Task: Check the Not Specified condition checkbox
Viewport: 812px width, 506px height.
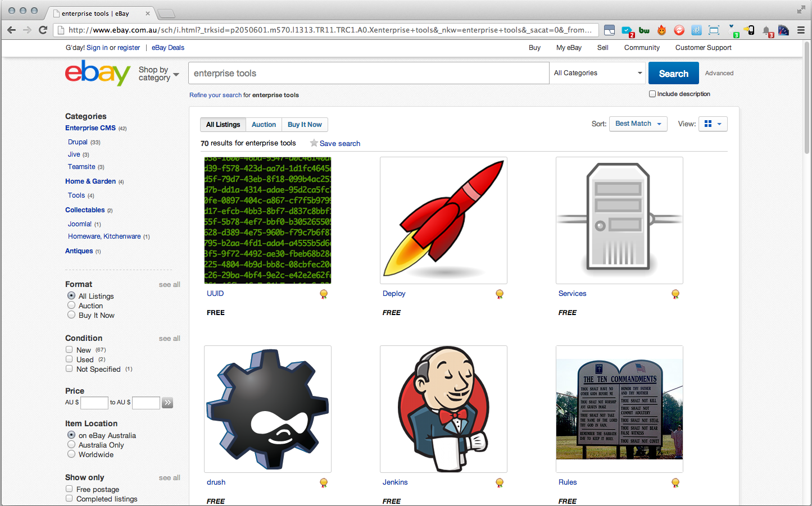Action: click(69, 368)
